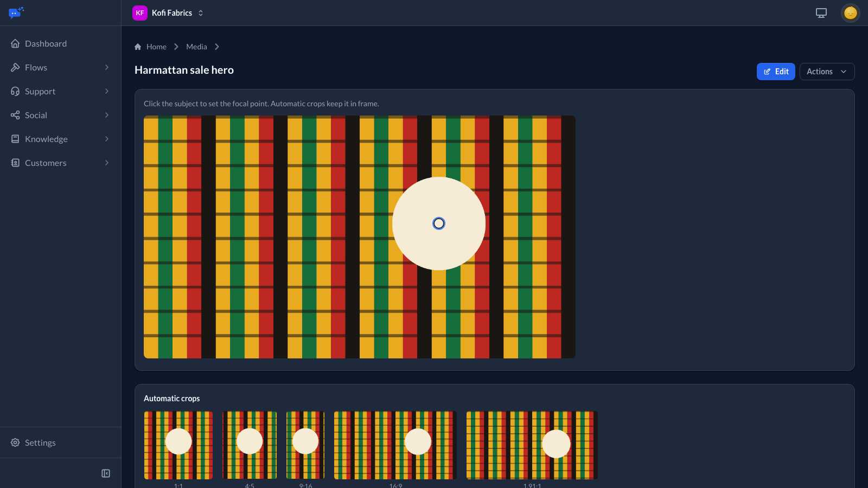Open the Actions dropdown
This screenshot has height=488, width=868.
coord(827,72)
